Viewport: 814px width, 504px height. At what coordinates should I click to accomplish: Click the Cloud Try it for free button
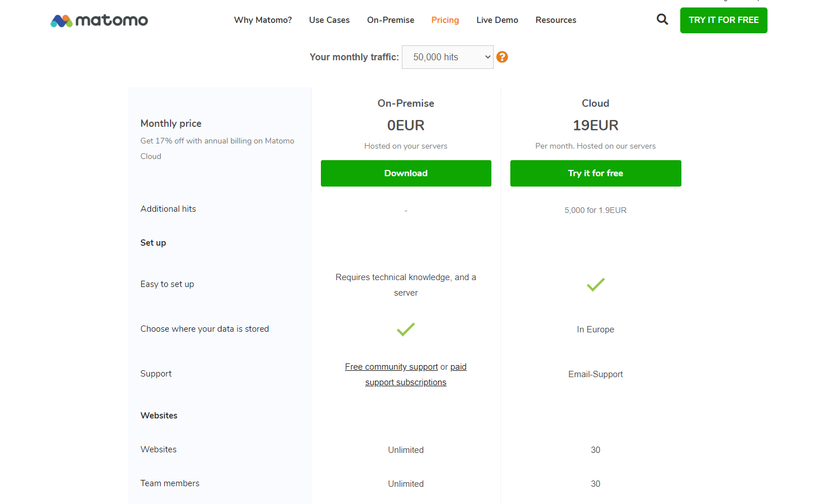(x=596, y=173)
